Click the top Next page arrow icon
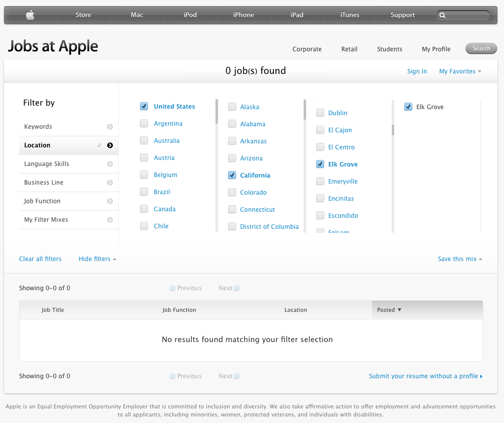 coord(237,288)
